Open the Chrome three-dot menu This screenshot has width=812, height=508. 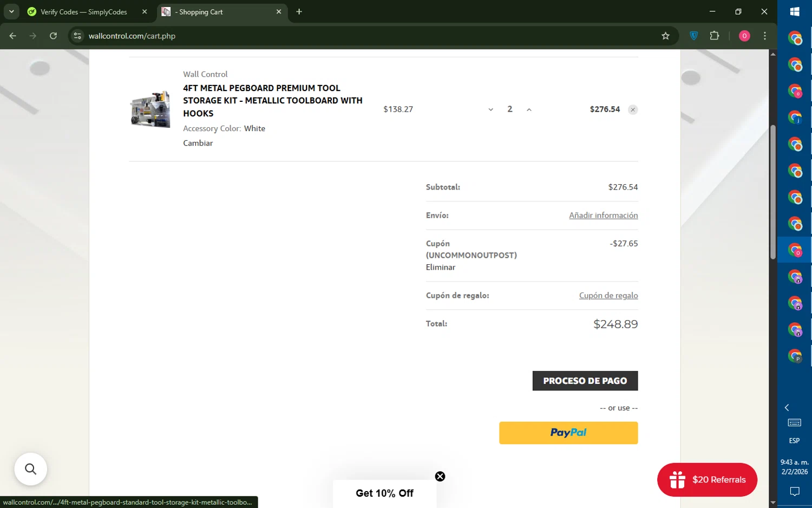point(764,36)
